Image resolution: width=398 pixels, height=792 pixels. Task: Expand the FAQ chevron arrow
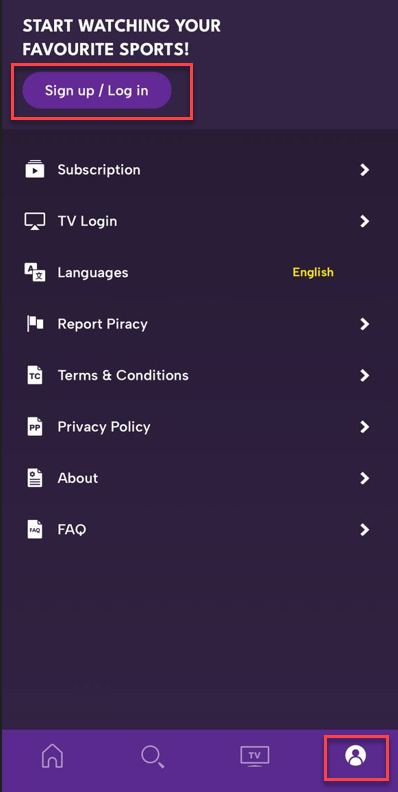(365, 529)
